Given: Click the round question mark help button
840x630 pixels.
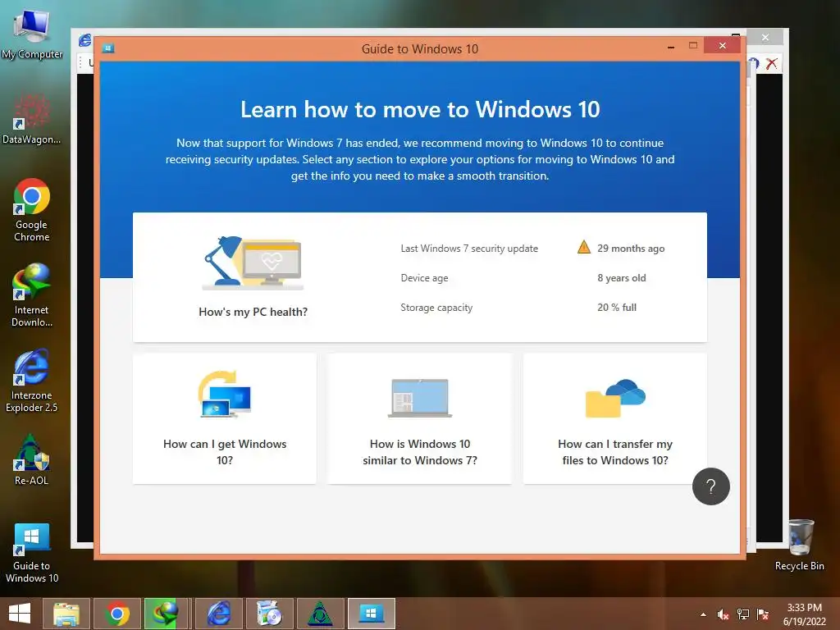Looking at the screenshot, I should (x=711, y=486).
